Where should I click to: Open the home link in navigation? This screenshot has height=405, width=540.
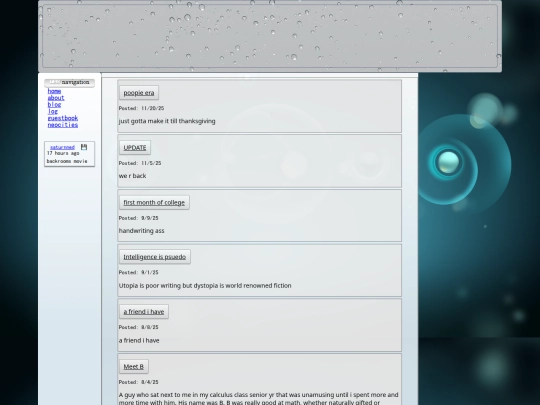(54, 91)
